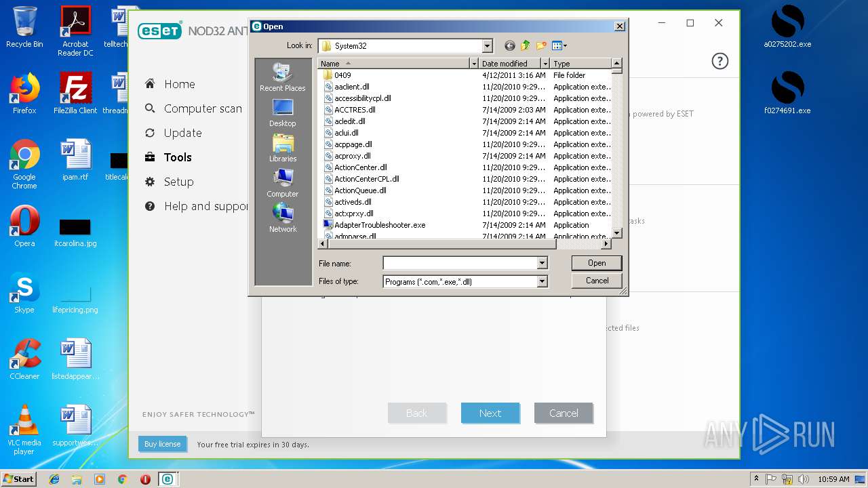
Task: Open Firefox desktop icon
Action: click(x=24, y=94)
